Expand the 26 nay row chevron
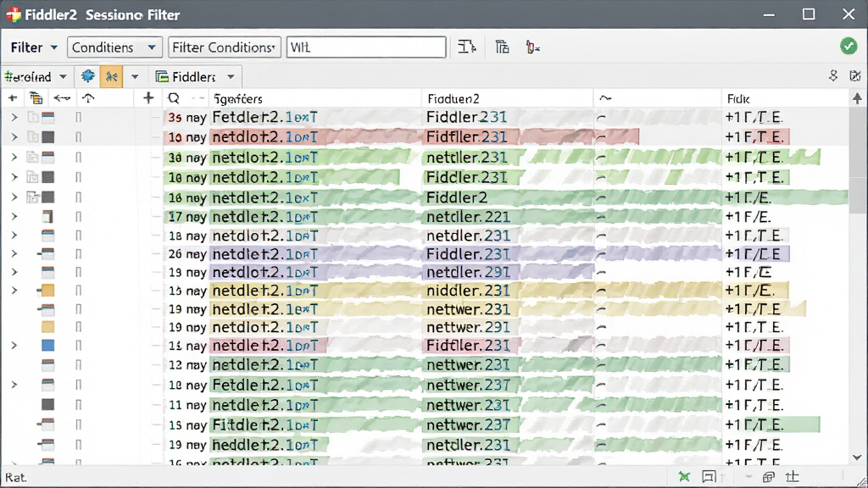Screen dimensions: 868x488 tap(14, 254)
